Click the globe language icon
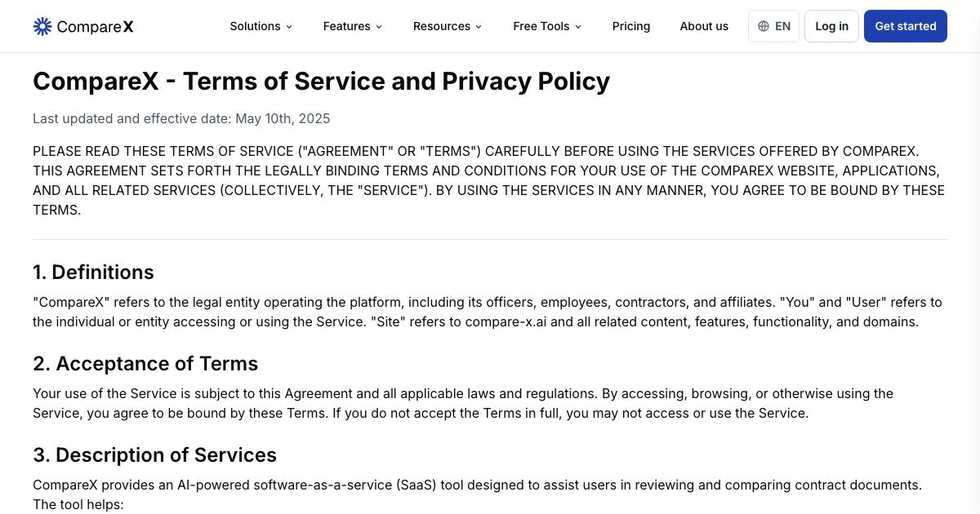The height and width of the screenshot is (514, 980). pos(764,26)
